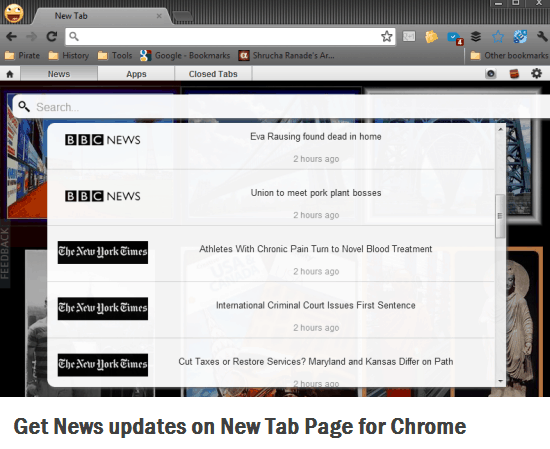Open the Tools bookmarks folder
Viewport: 550px width, 449px height.
[x=115, y=55]
